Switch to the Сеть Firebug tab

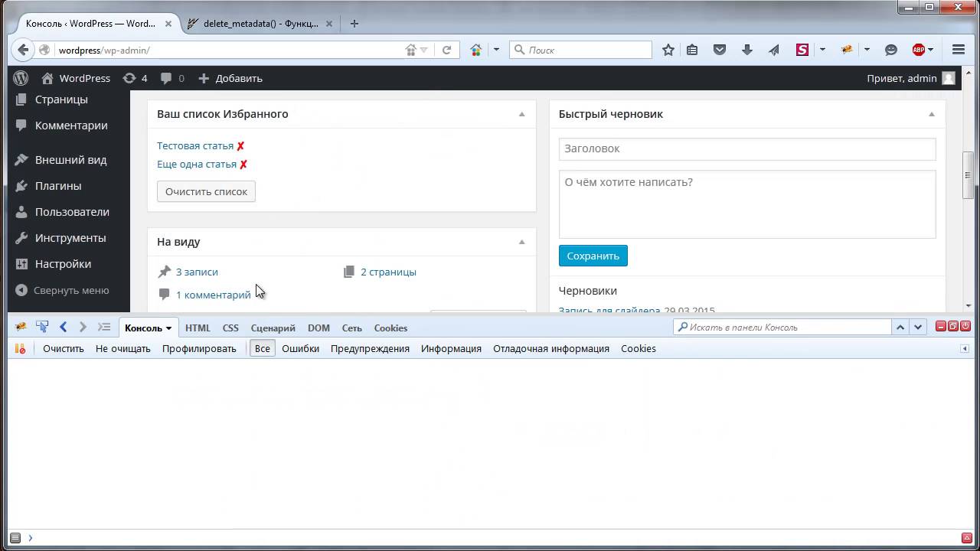coord(351,328)
